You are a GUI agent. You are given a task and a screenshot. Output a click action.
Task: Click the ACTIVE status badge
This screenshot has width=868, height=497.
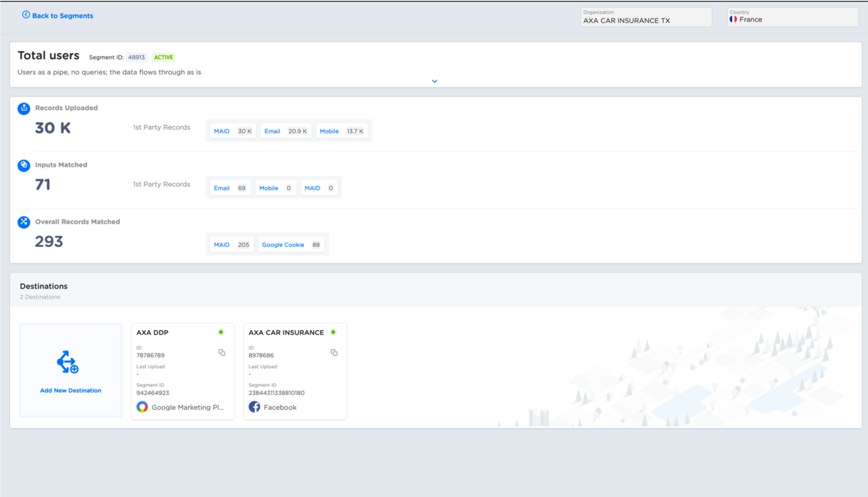click(163, 57)
